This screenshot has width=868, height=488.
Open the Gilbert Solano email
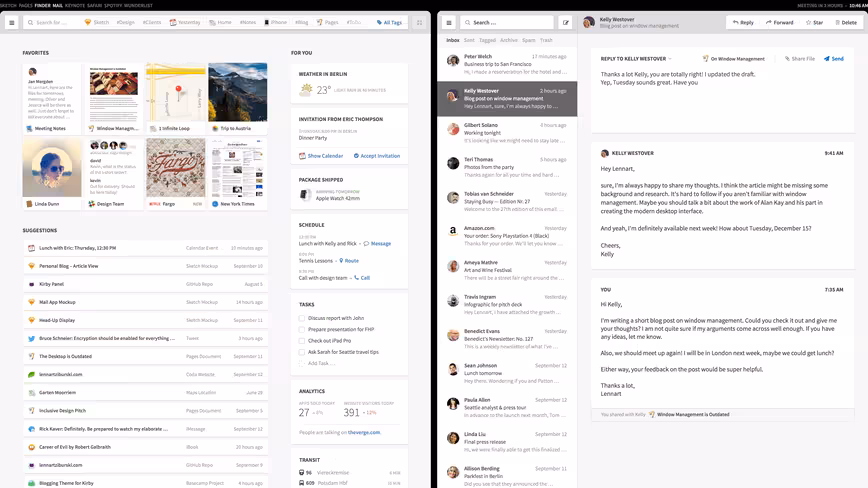pos(507,133)
